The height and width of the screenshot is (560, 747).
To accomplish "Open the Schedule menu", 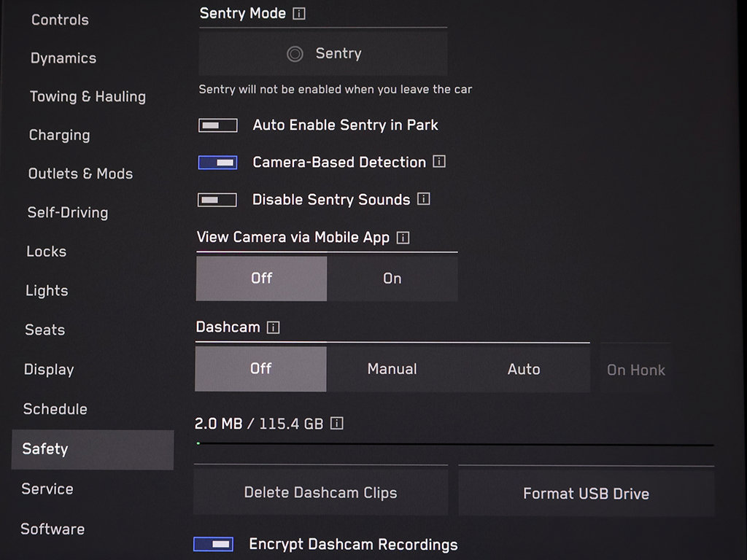I will (55, 409).
